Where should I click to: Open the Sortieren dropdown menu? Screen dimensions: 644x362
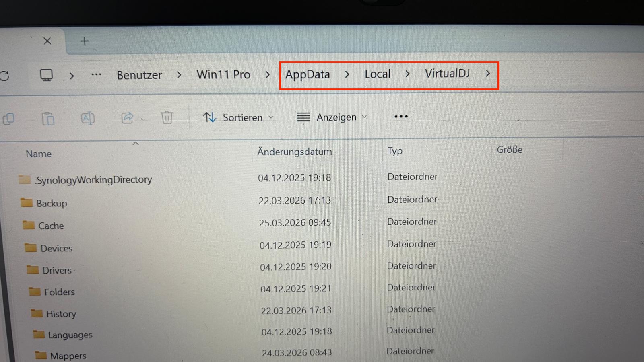(x=238, y=117)
